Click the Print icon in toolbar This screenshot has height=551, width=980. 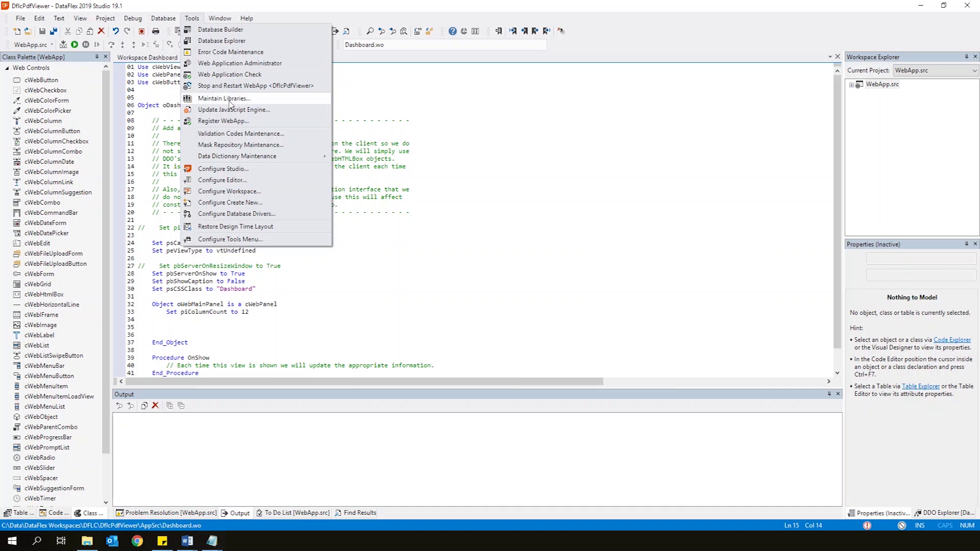(156, 31)
